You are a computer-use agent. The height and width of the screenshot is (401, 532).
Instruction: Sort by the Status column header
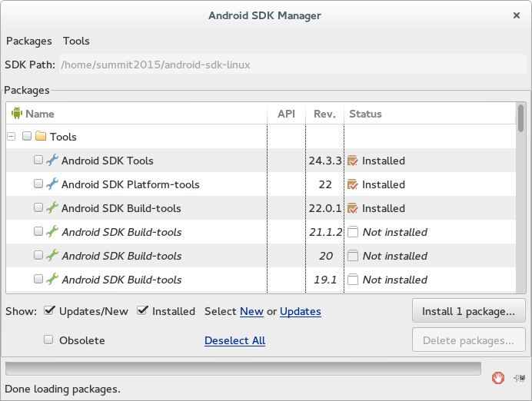(x=431, y=114)
